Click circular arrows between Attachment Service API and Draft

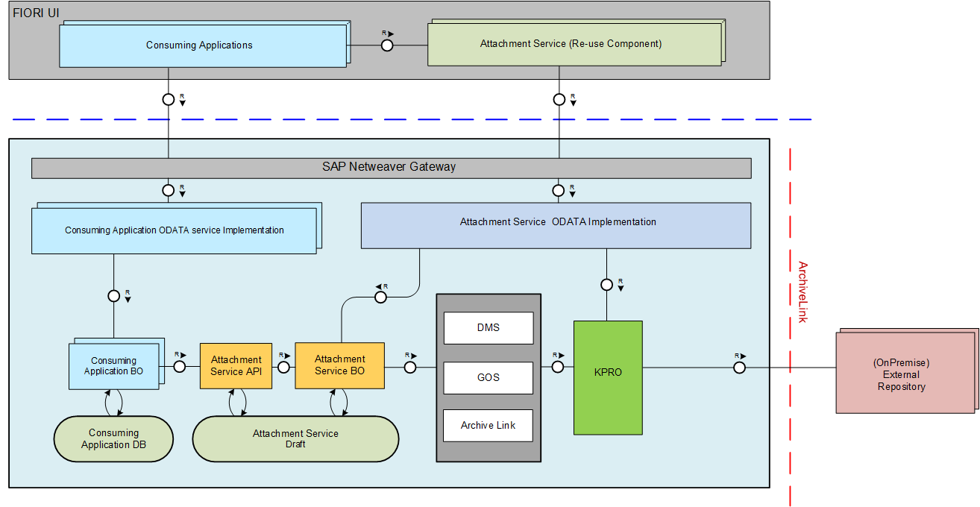[x=237, y=403]
